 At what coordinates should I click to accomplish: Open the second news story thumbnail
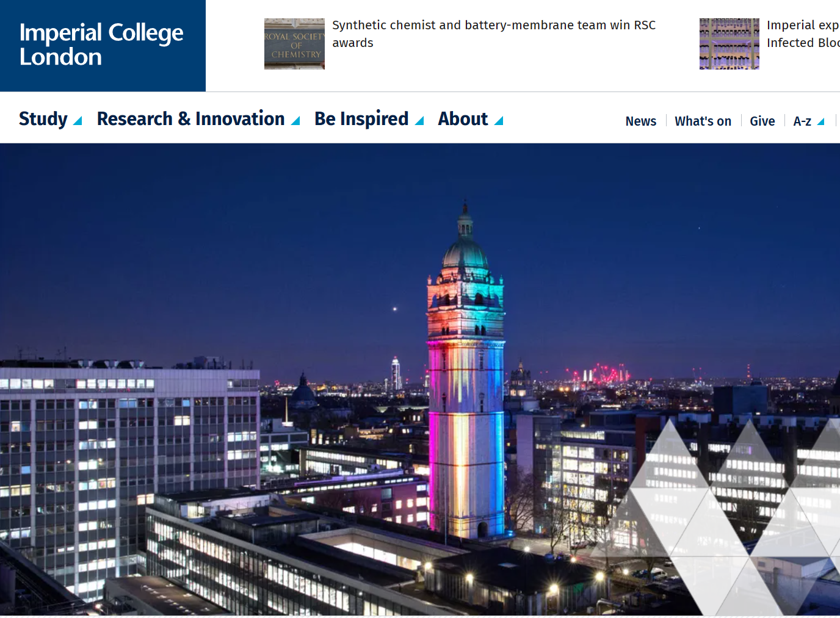(x=729, y=44)
